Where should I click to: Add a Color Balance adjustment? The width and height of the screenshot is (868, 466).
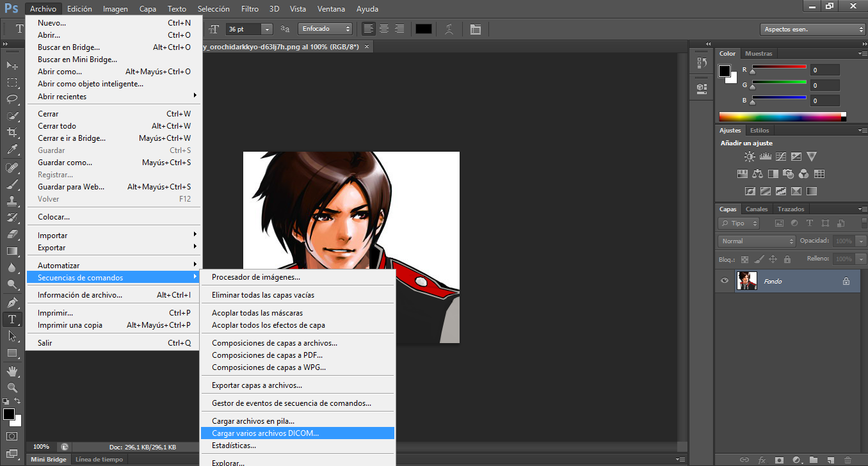pyautogui.click(x=758, y=173)
